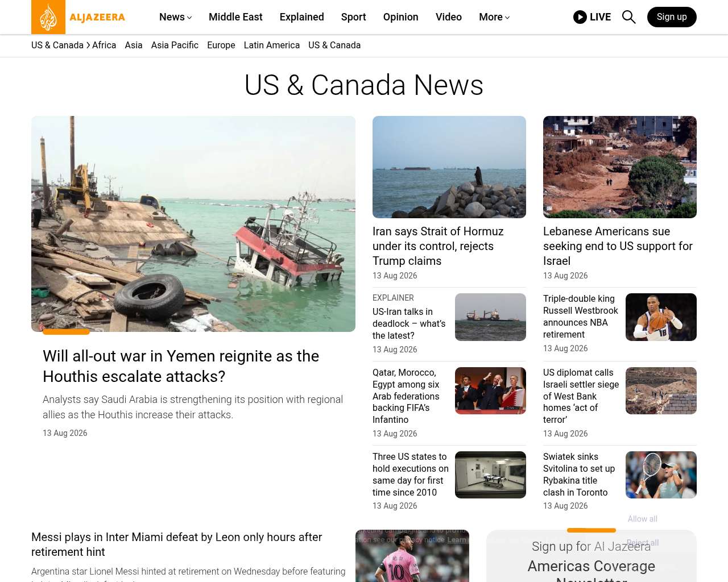The height and width of the screenshot is (582, 728).
Task: Open the Messi pink jersey photo
Action: click(412, 556)
